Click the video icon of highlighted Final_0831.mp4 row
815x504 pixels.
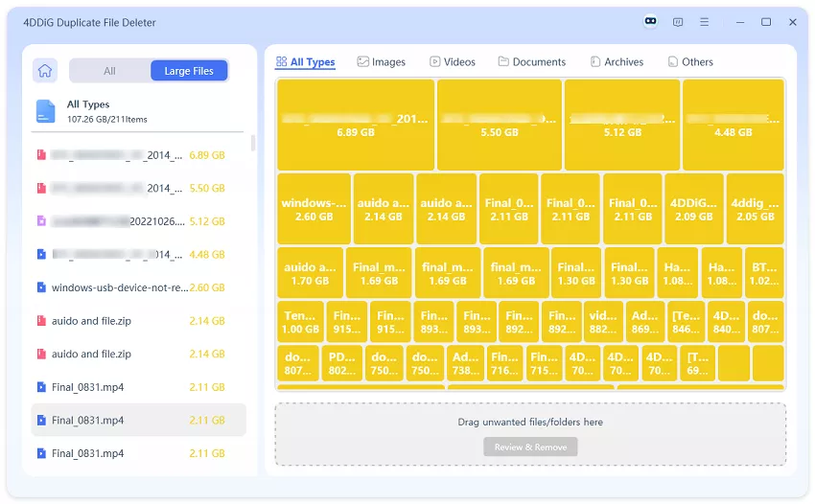(41, 421)
